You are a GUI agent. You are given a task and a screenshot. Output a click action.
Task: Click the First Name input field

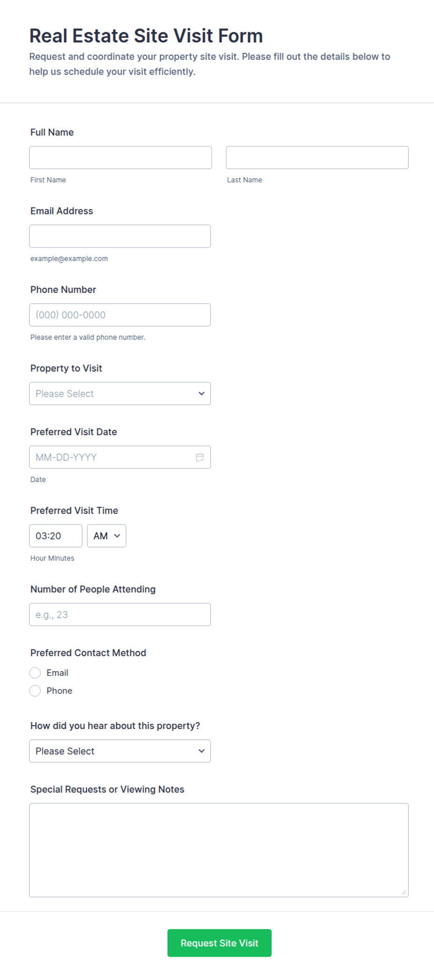(120, 157)
